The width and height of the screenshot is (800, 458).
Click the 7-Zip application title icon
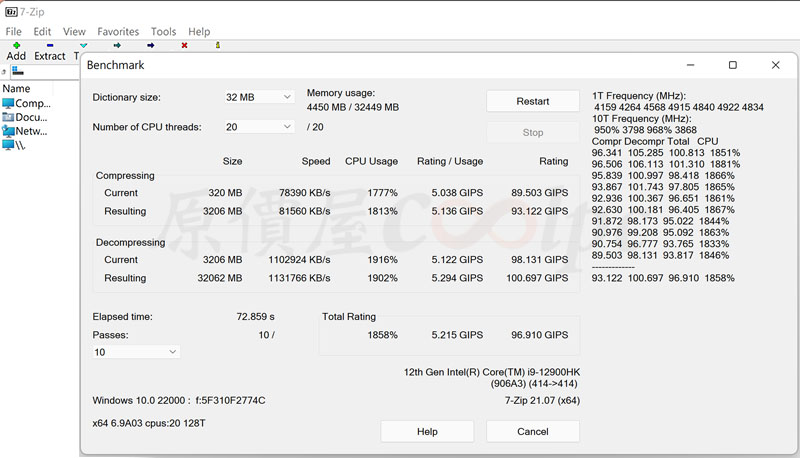click(x=11, y=11)
